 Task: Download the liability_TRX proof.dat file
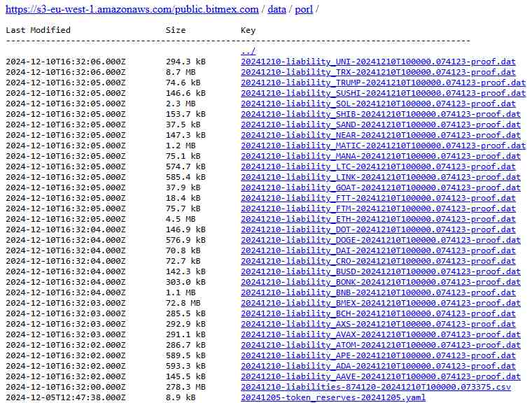[x=378, y=72]
